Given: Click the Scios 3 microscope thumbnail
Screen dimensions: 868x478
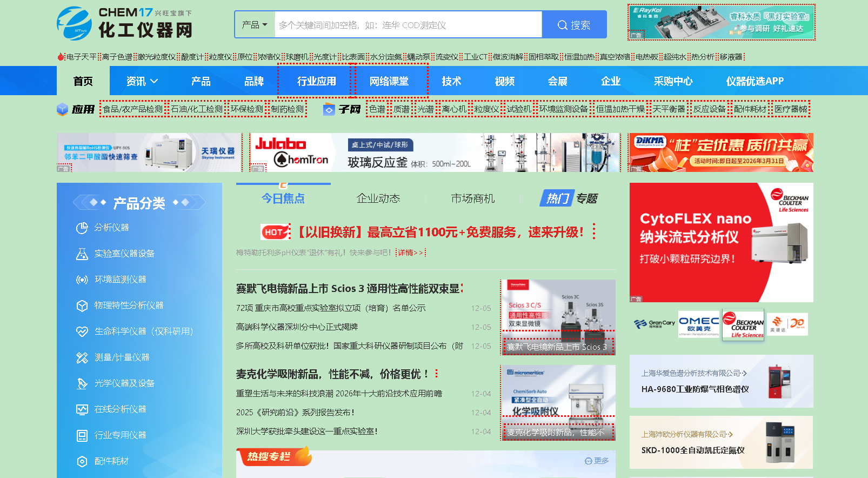Looking at the screenshot, I should pos(558,317).
